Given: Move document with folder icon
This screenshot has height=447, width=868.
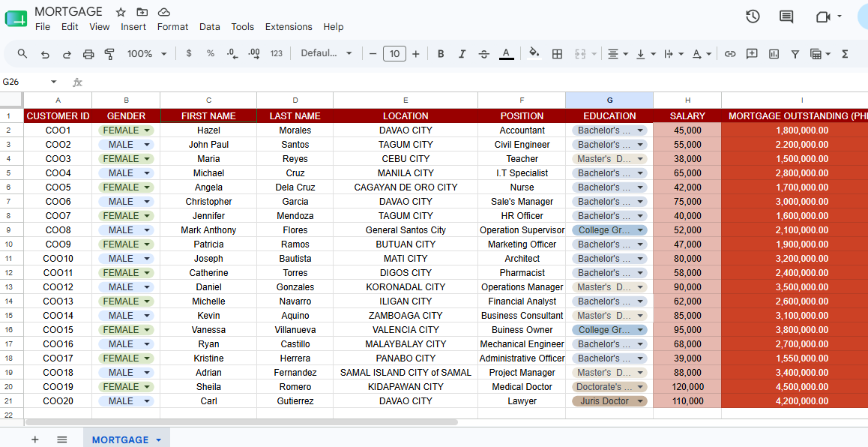Looking at the screenshot, I should 142,12.
